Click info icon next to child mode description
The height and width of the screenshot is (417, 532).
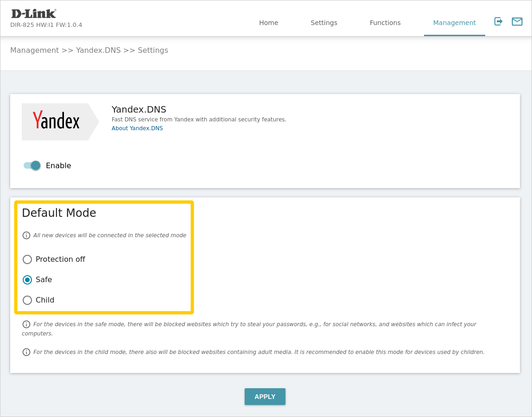[x=26, y=352]
